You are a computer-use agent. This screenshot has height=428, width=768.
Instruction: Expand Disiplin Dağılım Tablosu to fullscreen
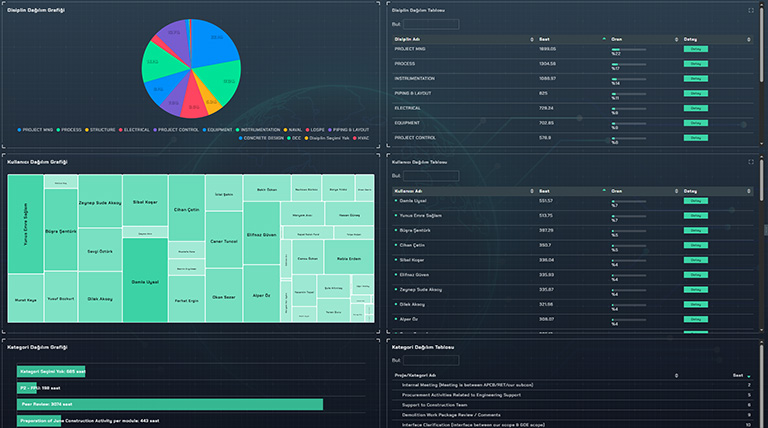pyautogui.click(x=751, y=11)
